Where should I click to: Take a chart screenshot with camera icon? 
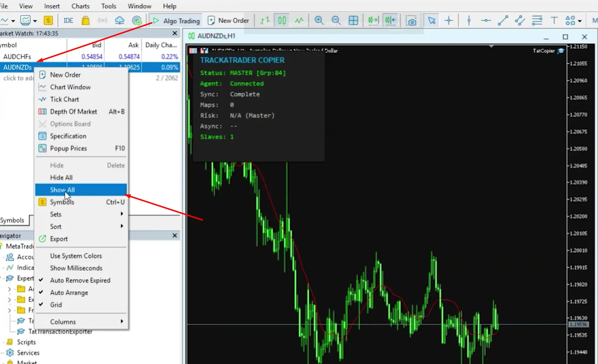point(411,21)
